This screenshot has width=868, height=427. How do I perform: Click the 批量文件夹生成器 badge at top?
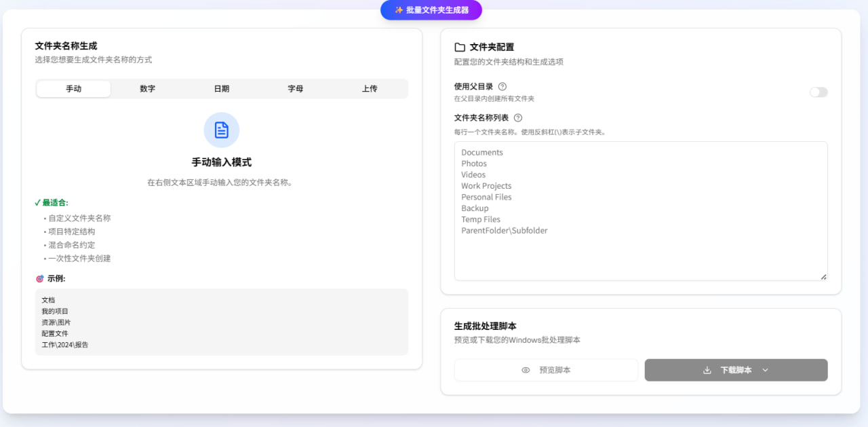[431, 10]
